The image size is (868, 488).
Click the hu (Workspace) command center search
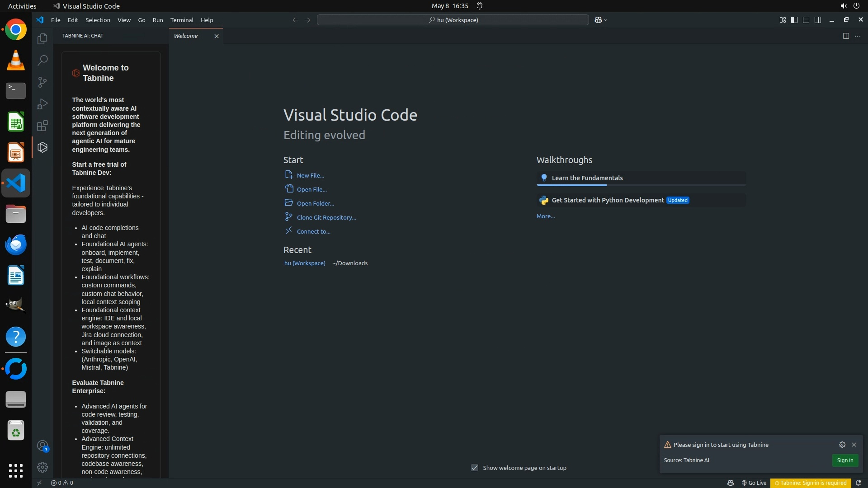coord(453,20)
